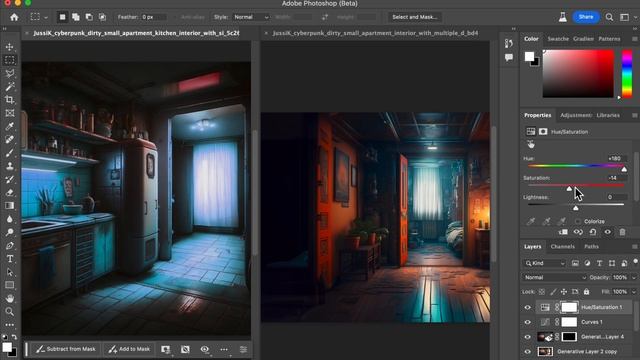The width and height of the screenshot is (640, 360).
Task: Hide the Hue/Saturation 1 layer
Action: click(x=527, y=307)
